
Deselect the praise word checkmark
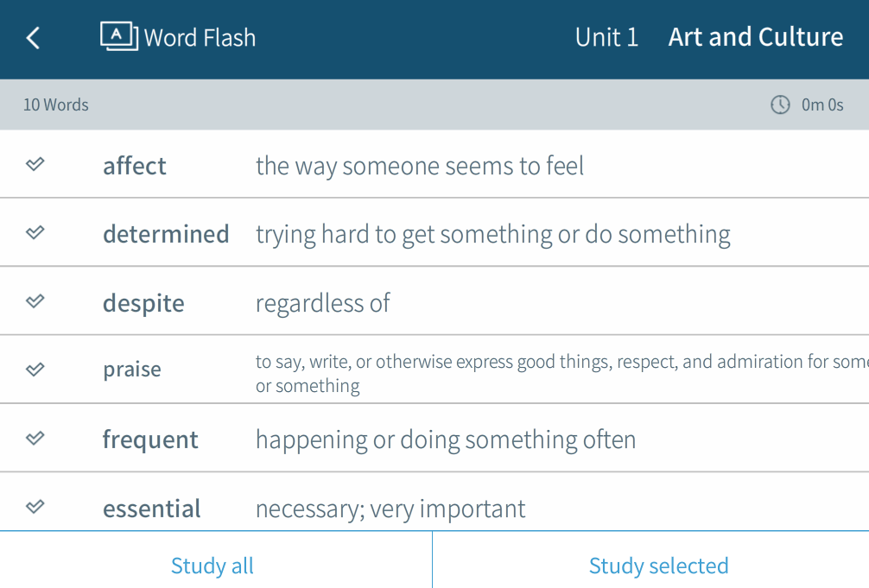coord(35,370)
